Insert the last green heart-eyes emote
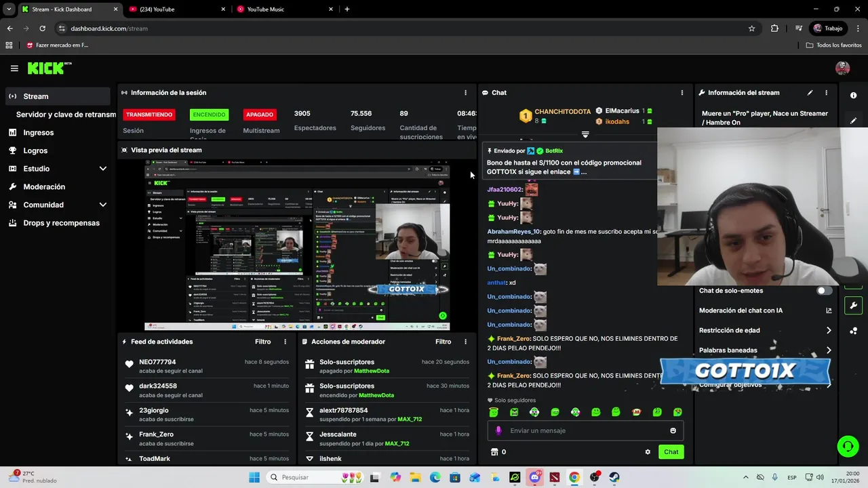The height and width of the screenshot is (488, 868). 677,412
